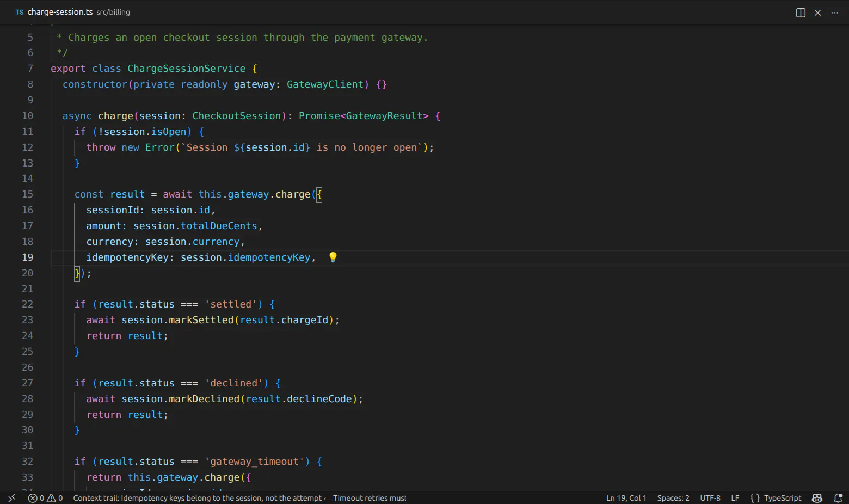Screen dimensions: 849x504
Task: Split the editor to the right
Action: 801,13
